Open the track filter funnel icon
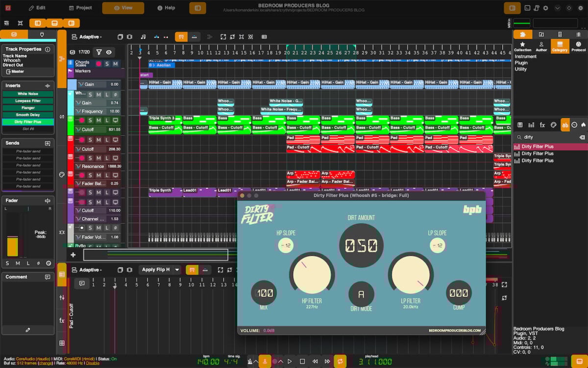Image resolution: width=588 pixels, height=368 pixels. tap(99, 53)
